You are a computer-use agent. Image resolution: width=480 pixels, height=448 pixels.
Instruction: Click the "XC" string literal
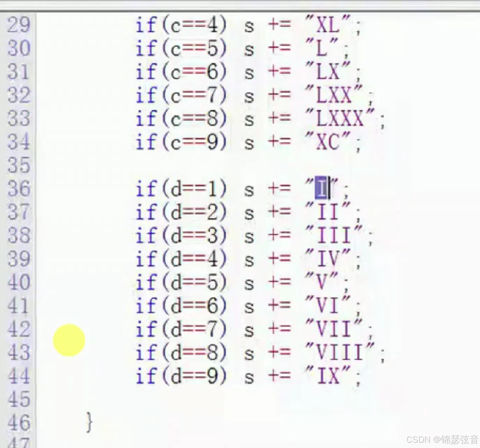328,142
